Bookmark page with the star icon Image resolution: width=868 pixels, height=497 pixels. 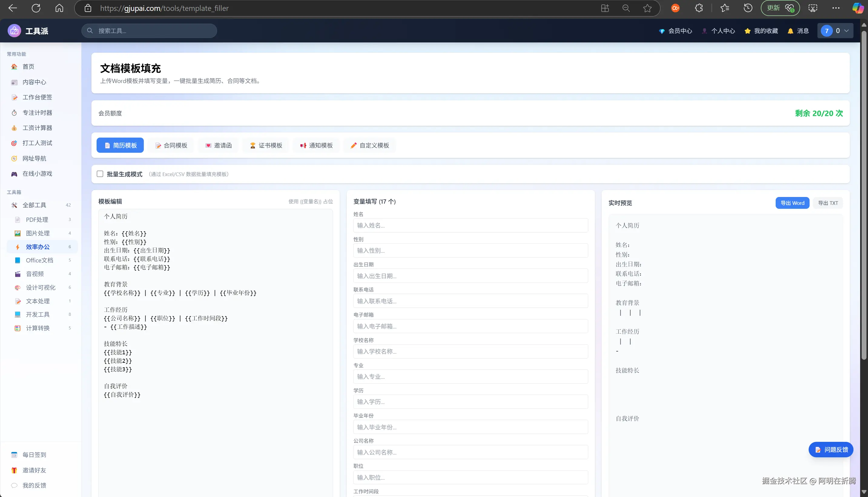point(647,8)
